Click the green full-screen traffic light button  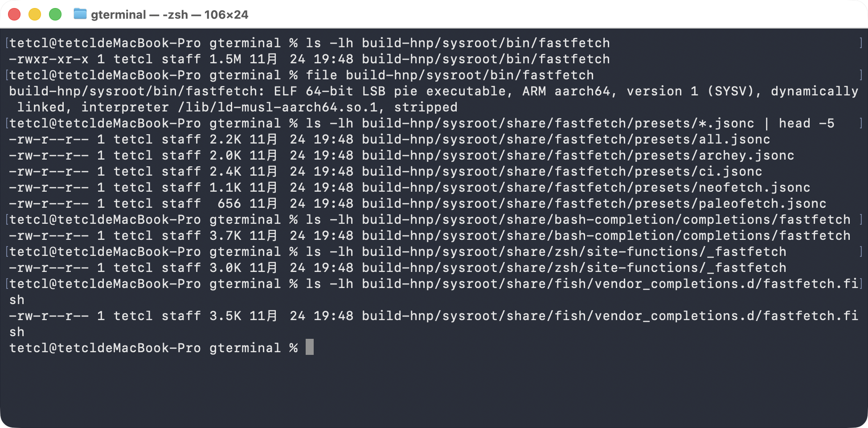pos(55,14)
